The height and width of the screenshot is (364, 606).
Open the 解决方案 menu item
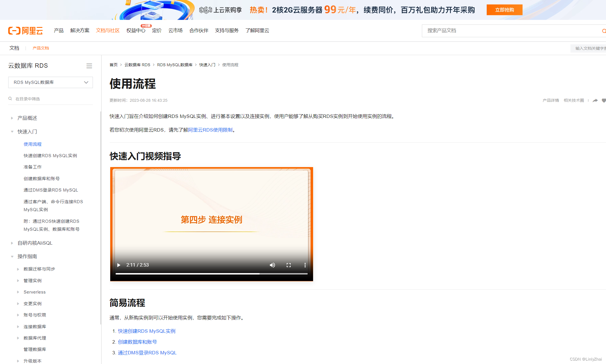[80, 30]
